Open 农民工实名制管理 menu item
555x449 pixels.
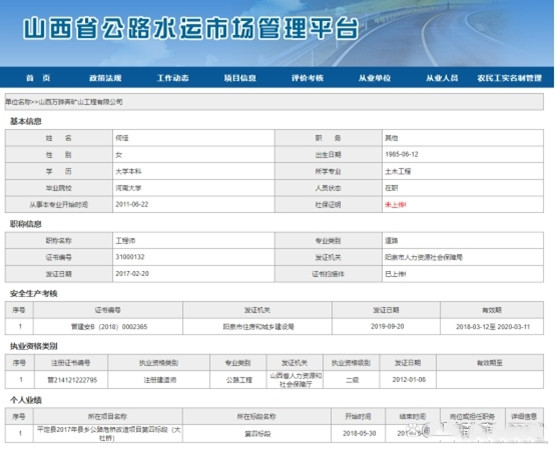(x=509, y=78)
